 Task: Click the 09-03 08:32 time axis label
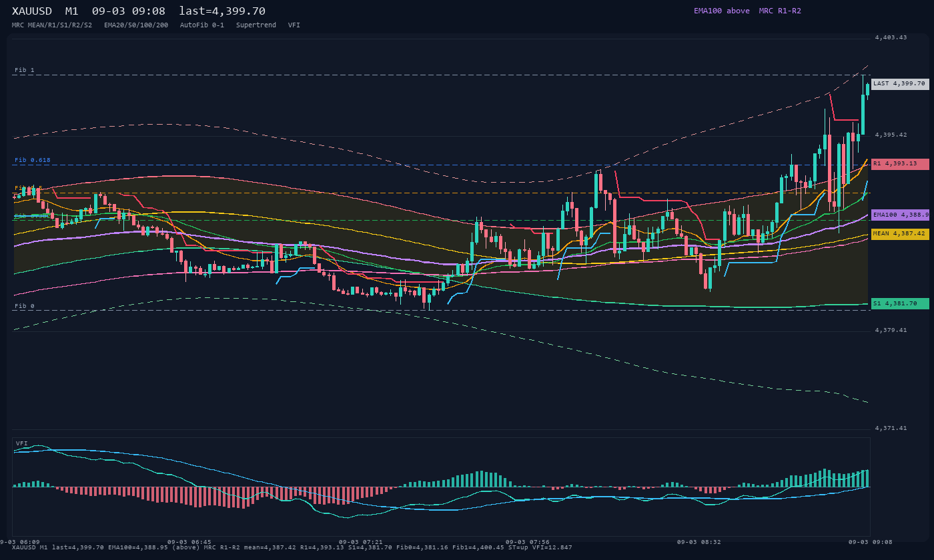[699, 542]
